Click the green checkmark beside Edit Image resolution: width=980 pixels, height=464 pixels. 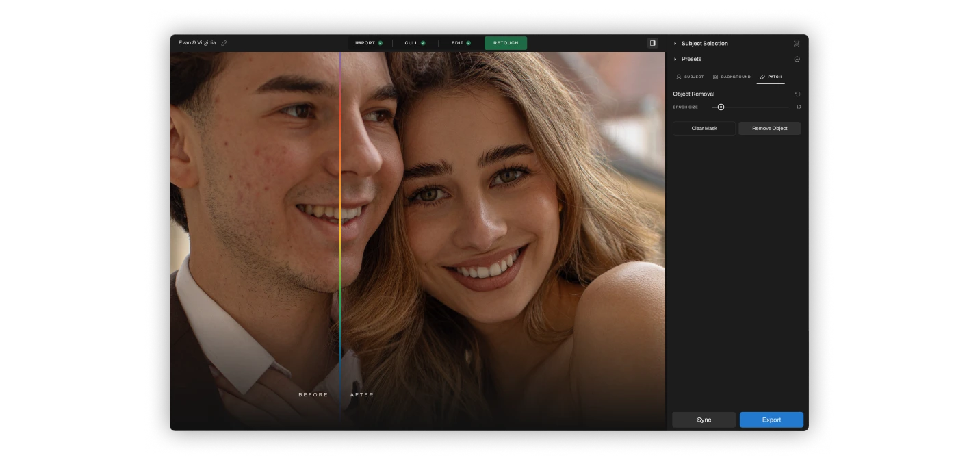469,43
